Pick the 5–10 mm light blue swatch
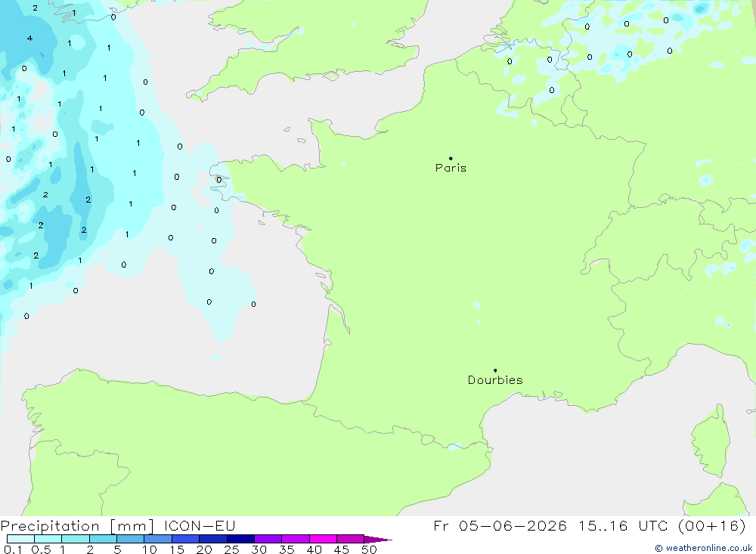The image size is (756, 554). (x=131, y=539)
